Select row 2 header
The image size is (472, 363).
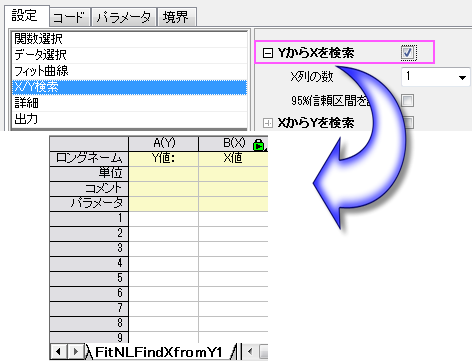[89, 234]
